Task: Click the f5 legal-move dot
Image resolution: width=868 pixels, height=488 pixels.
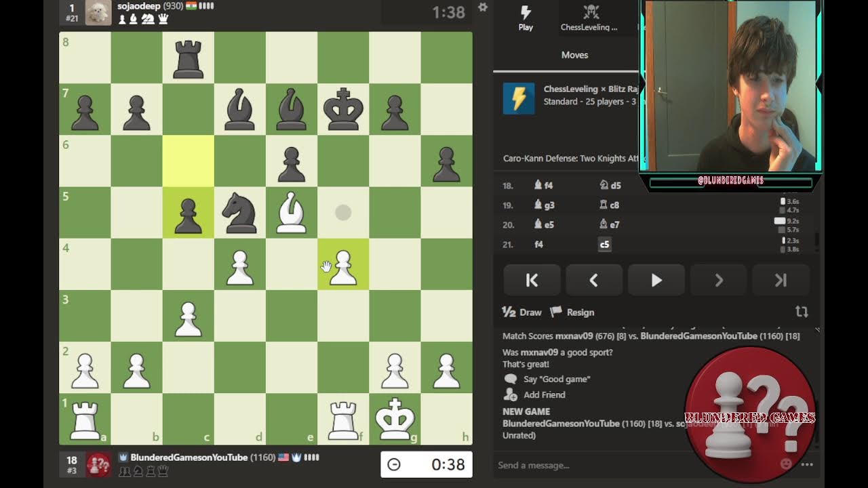Action: 343,212
